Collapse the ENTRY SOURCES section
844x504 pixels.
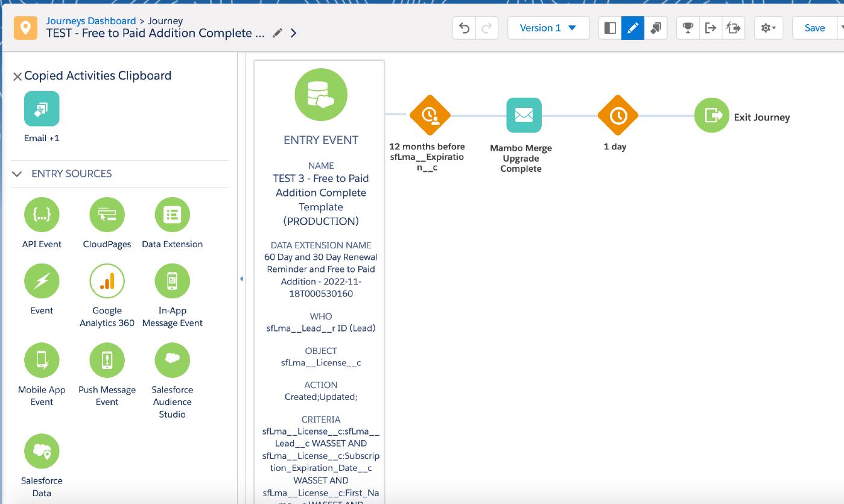(x=16, y=173)
